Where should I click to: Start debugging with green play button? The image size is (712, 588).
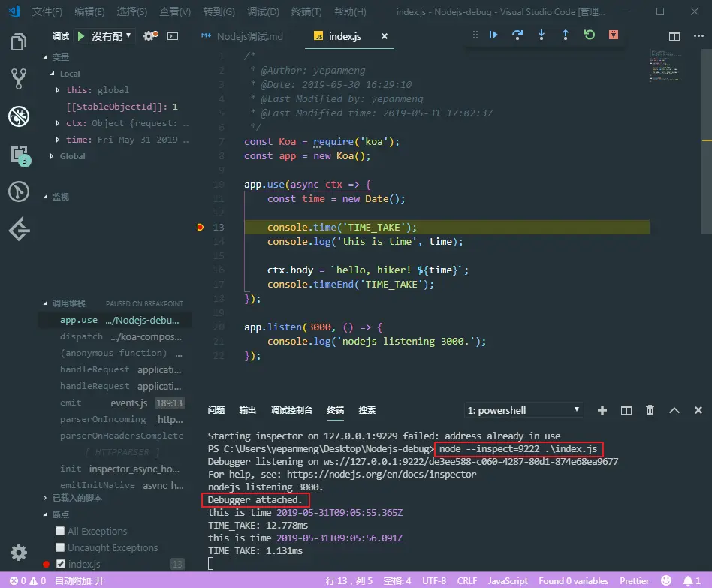pyautogui.click(x=81, y=36)
